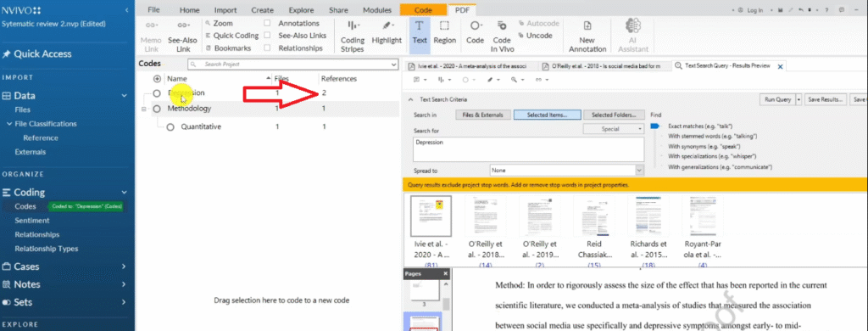Enable the Relationships checkbox
Screen dimensions: 868x331
click(x=267, y=48)
